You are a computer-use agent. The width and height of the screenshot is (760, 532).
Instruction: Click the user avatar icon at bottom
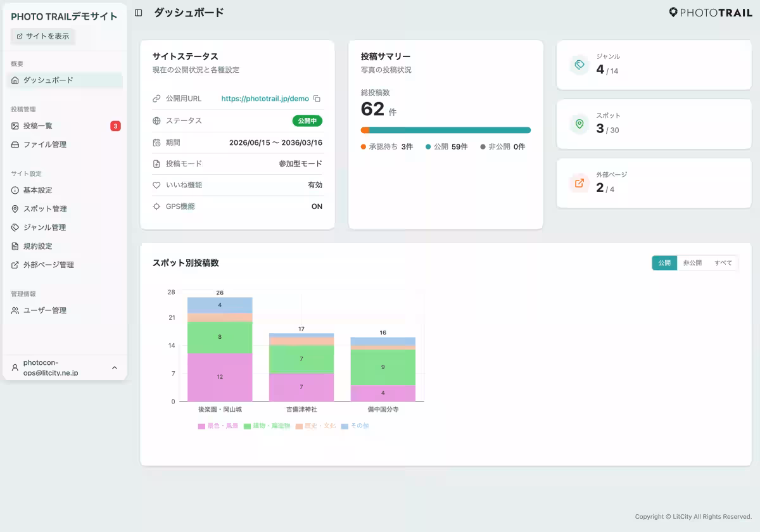tap(15, 368)
